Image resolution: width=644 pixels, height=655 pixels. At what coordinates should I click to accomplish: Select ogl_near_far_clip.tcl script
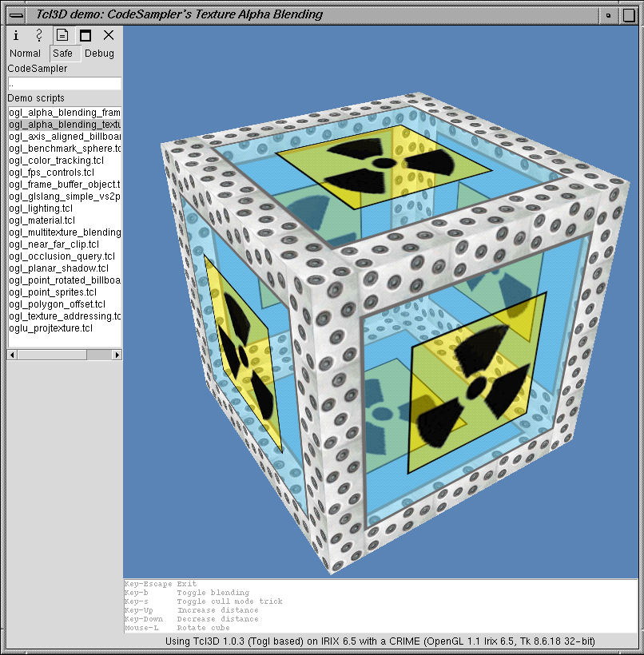(65, 244)
